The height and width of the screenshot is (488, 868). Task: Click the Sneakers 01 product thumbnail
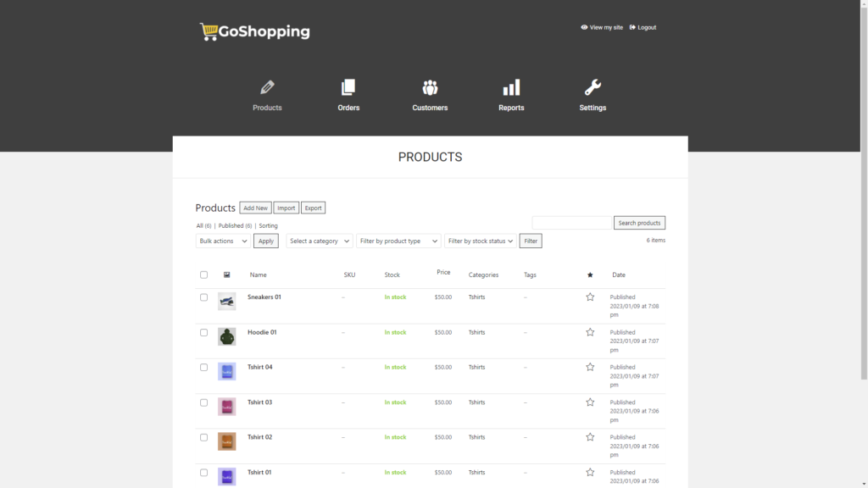pyautogui.click(x=226, y=301)
